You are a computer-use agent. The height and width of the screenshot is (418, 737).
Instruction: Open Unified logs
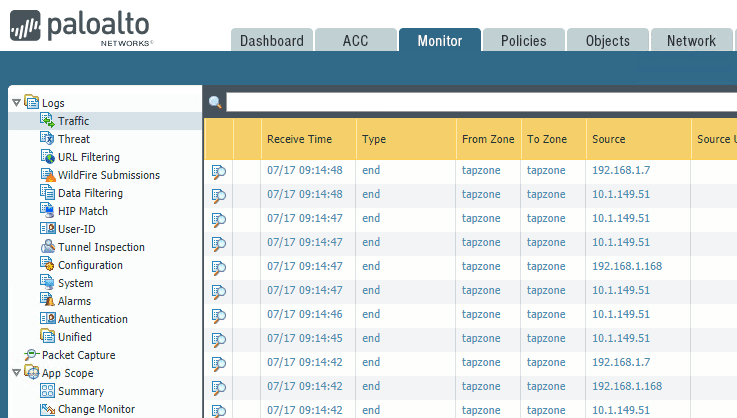point(75,337)
